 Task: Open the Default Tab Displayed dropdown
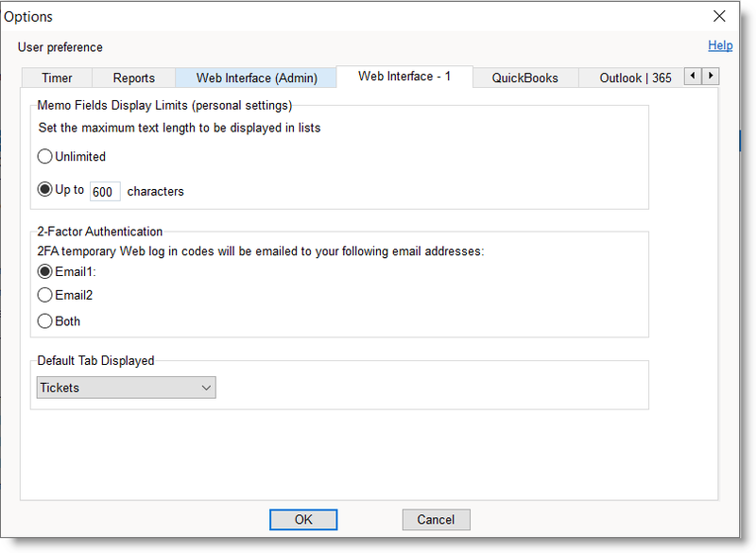tap(127, 388)
